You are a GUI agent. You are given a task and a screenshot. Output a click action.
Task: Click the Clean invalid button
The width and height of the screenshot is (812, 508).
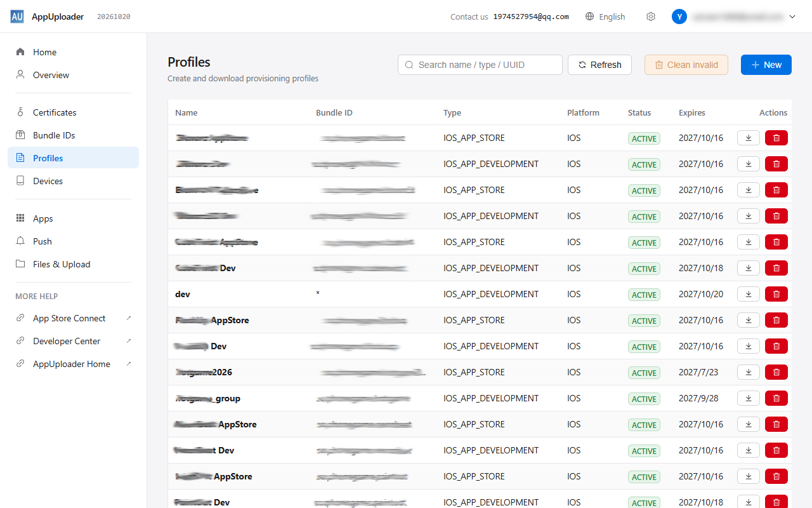coord(686,65)
